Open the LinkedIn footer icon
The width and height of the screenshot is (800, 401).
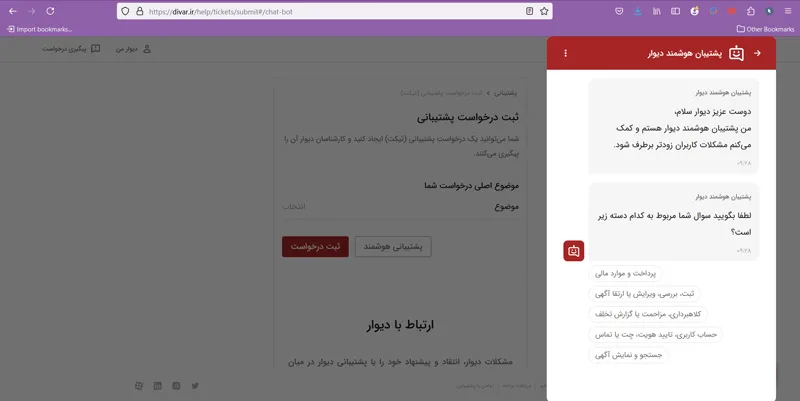tap(157, 386)
